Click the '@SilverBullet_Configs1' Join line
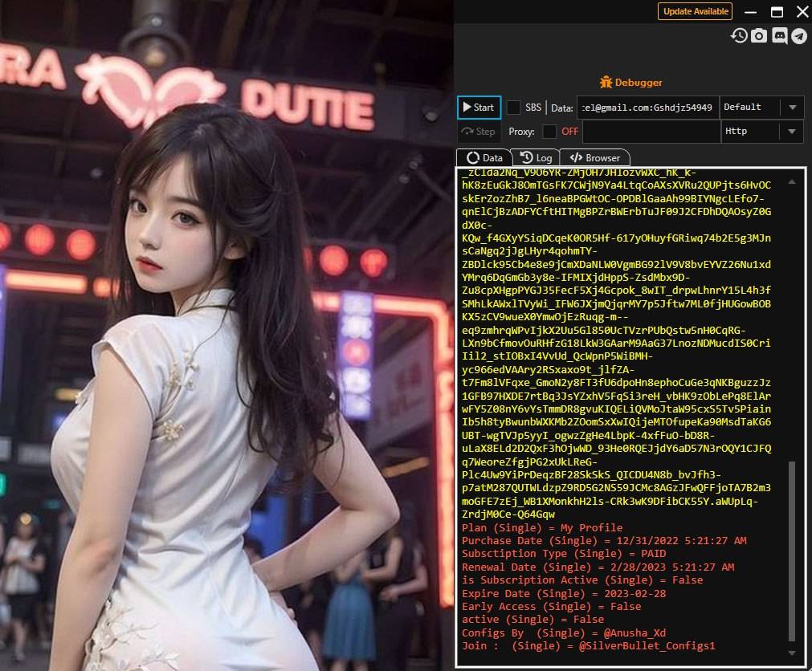812x671 pixels. point(589,645)
